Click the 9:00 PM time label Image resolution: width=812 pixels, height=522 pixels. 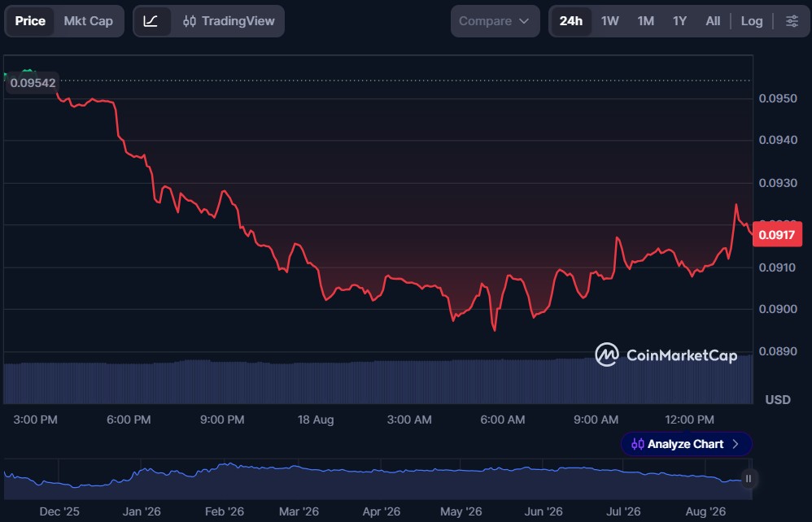(x=222, y=420)
